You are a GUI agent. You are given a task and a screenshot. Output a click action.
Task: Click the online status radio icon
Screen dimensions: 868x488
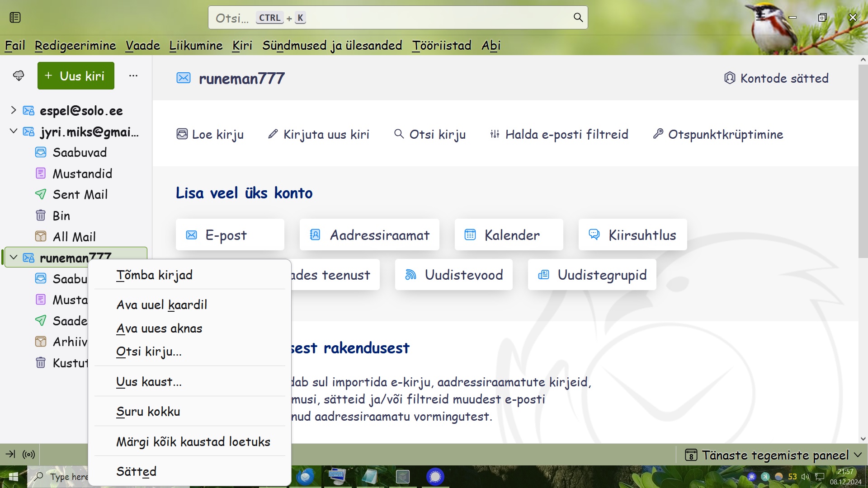pos(28,454)
